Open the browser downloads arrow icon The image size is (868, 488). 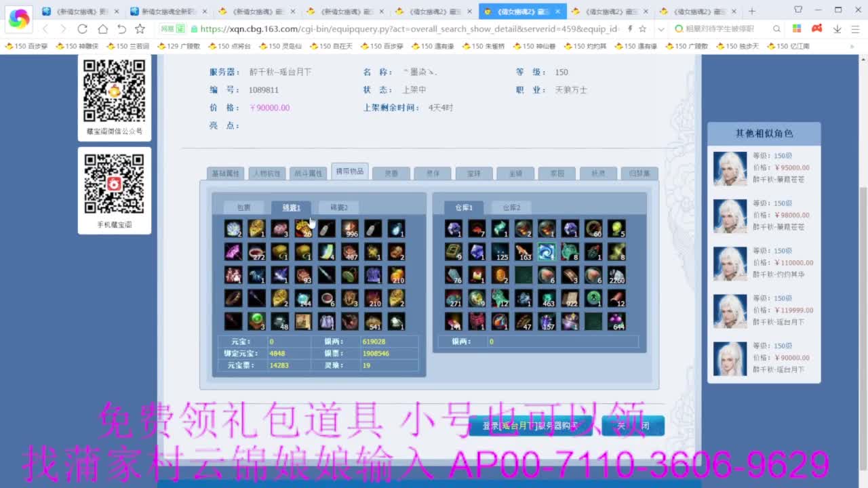click(837, 29)
